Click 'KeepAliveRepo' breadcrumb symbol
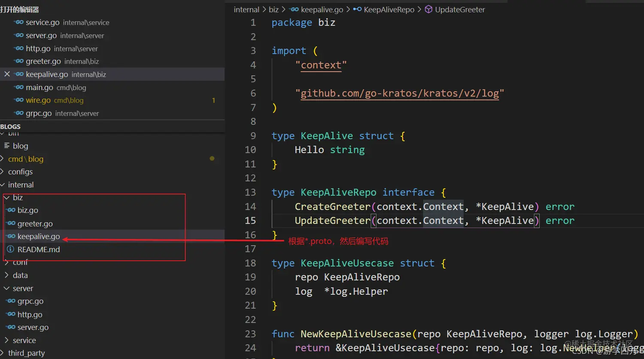 coord(389,9)
